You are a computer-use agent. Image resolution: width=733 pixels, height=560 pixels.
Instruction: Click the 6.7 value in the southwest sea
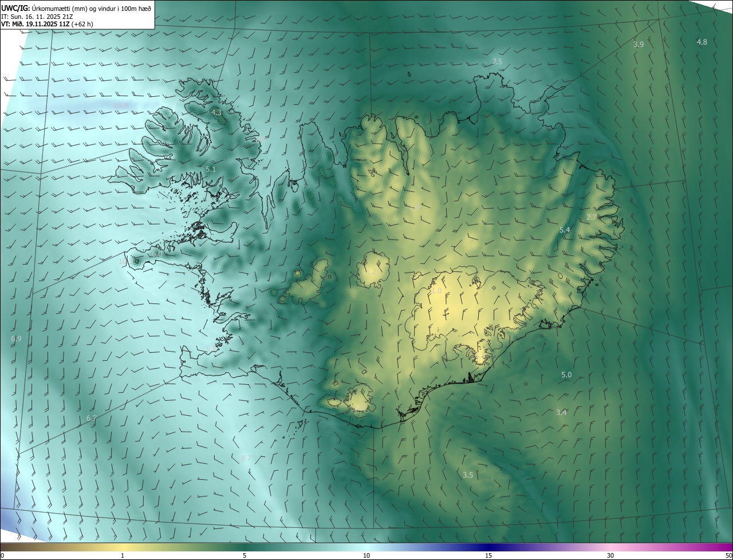point(92,419)
